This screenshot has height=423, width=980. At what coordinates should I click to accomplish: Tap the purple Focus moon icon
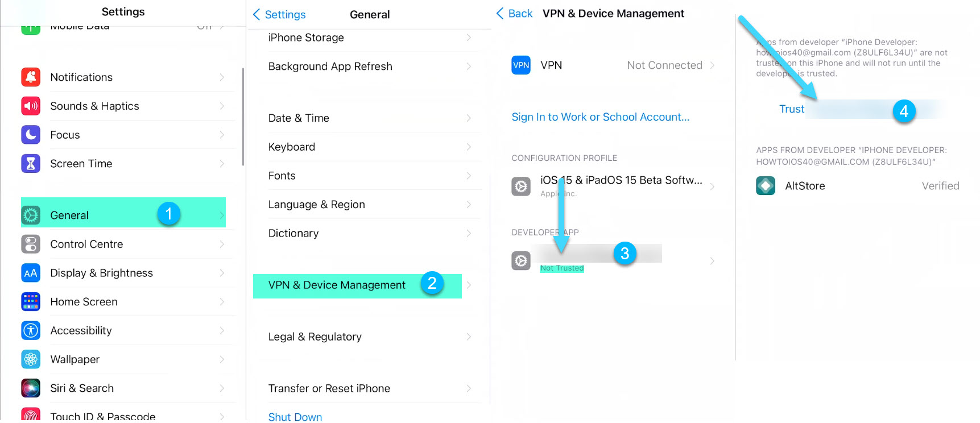point(31,135)
